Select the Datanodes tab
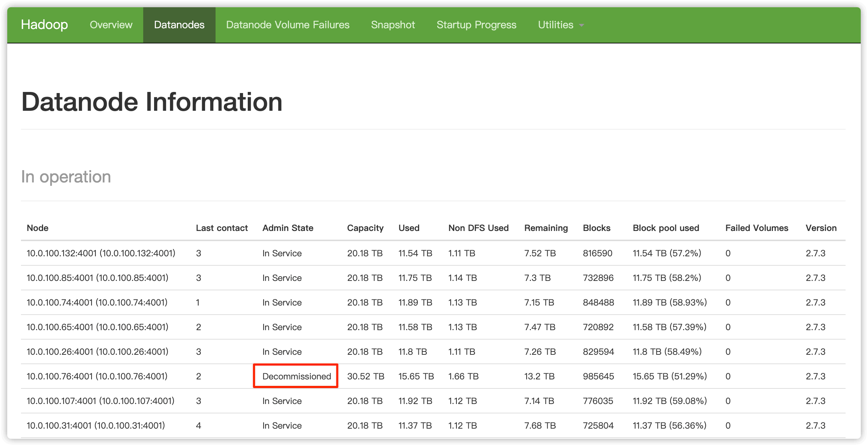The image size is (868, 446). tap(179, 25)
